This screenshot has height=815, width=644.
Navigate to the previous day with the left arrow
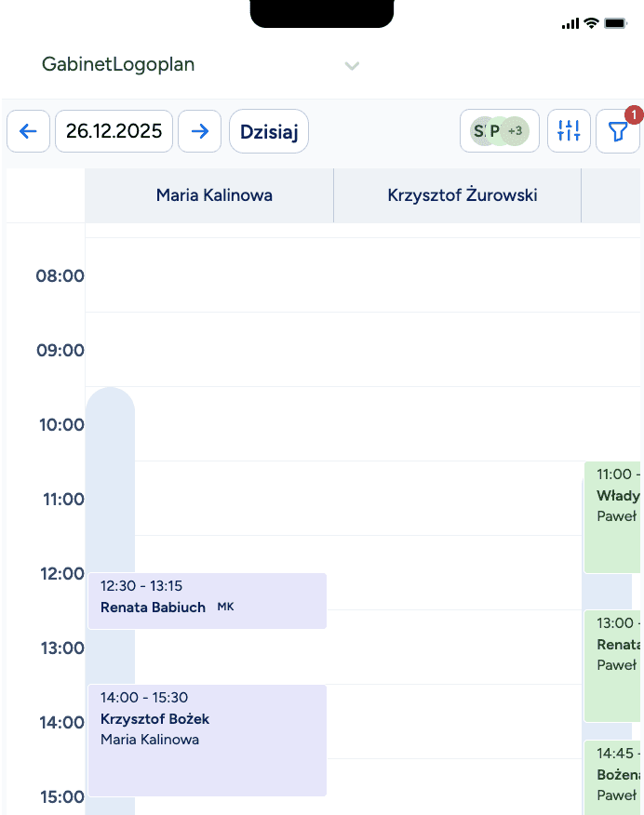click(x=28, y=131)
